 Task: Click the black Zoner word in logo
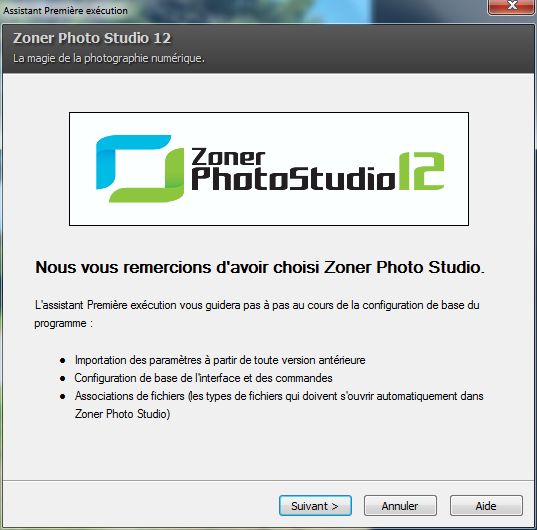click(x=228, y=157)
